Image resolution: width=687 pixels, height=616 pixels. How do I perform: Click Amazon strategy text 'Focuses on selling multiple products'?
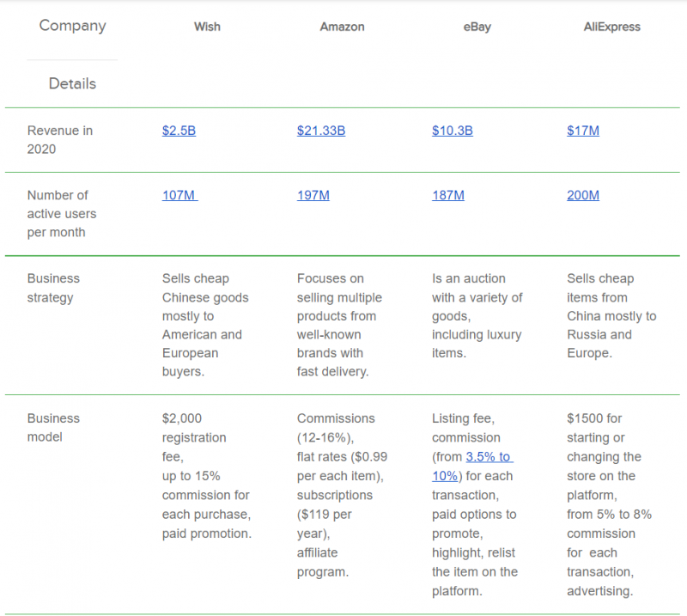[x=339, y=297]
